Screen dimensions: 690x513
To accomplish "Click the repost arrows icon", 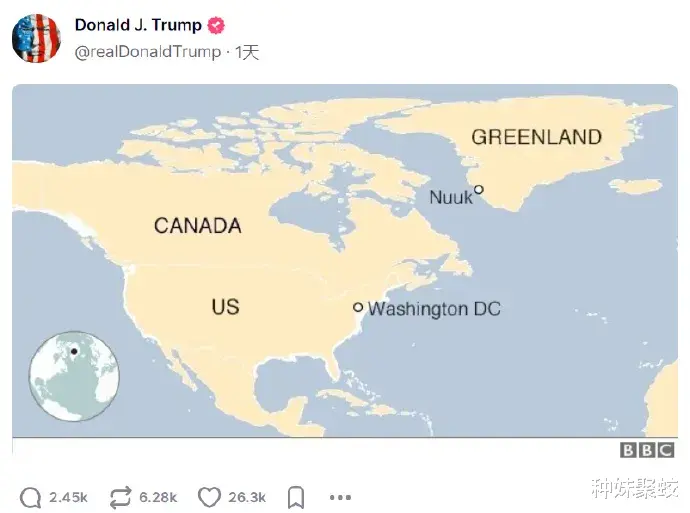I will [x=121, y=497].
